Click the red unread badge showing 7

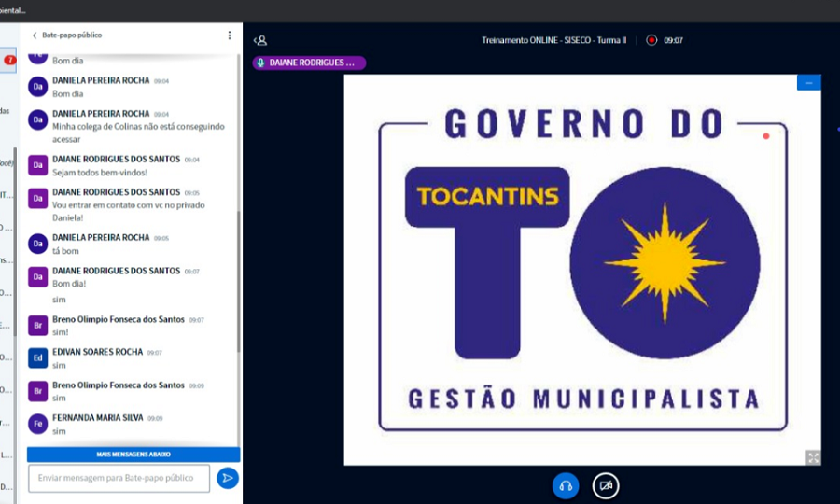click(9, 61)
